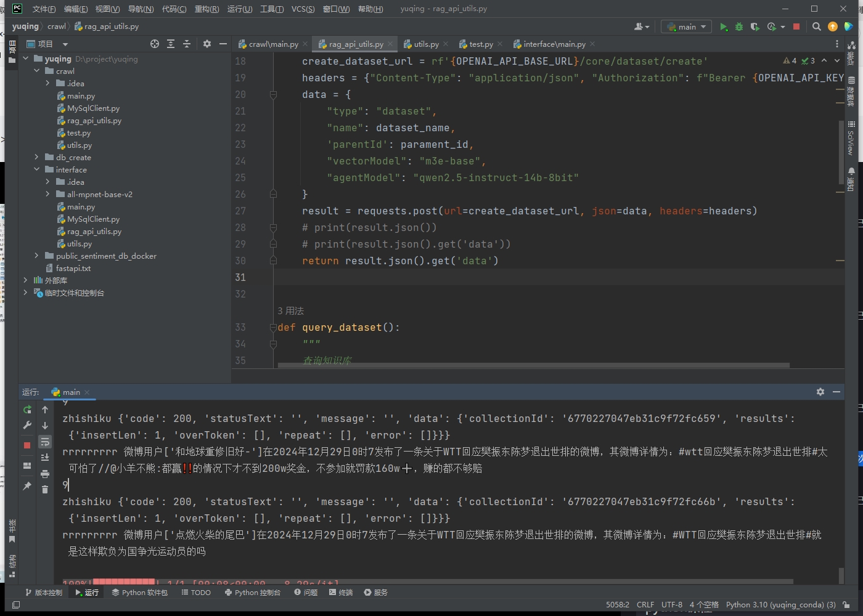Expand the db_create folder
The height and width of the screenshot is (616, 863).
[36, 157]
